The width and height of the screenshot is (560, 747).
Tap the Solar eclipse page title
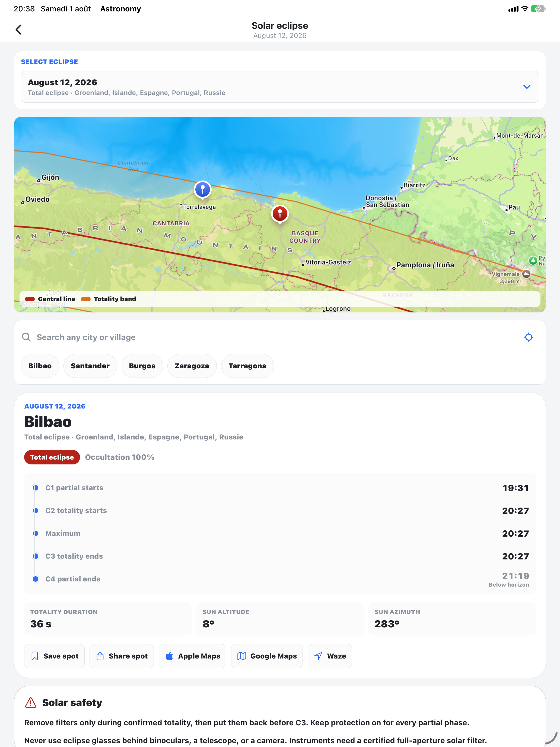[x=280, y=26]
